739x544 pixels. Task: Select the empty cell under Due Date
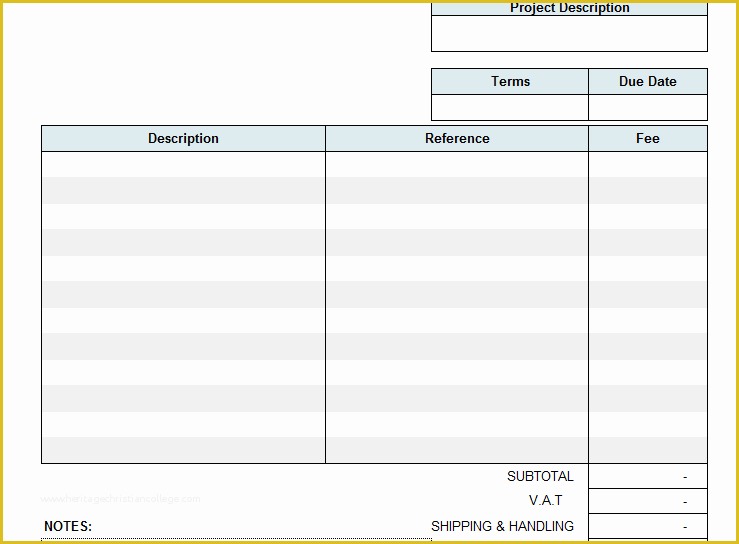[x=648, y=107]
